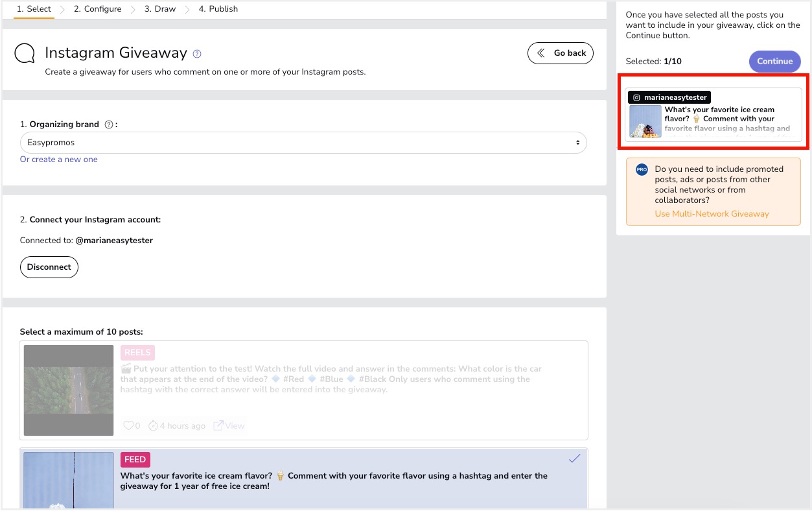Go to the 2. Configure step
Viewport: 812px width, 511px height.
97,9
